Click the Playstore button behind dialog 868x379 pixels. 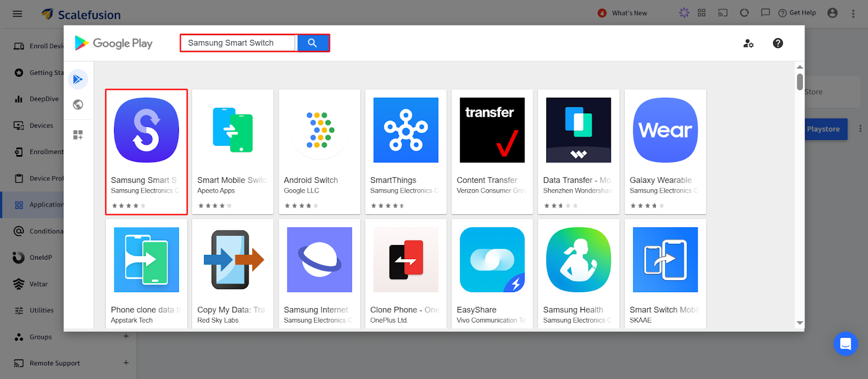pyautogui.click(x=826, y=129)
